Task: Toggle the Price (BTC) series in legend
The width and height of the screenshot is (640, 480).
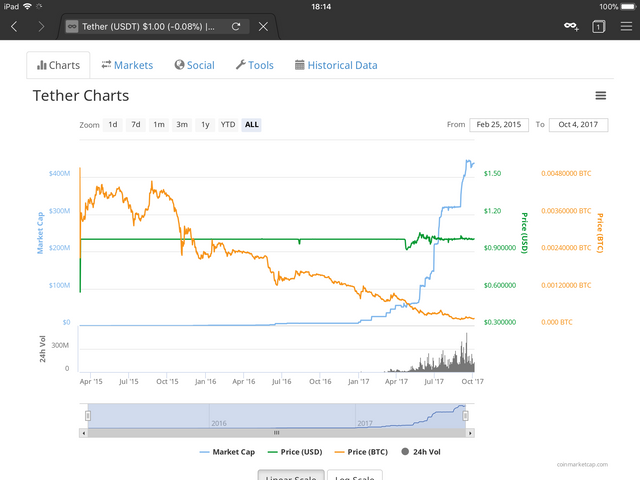Action: pos(361,452)
